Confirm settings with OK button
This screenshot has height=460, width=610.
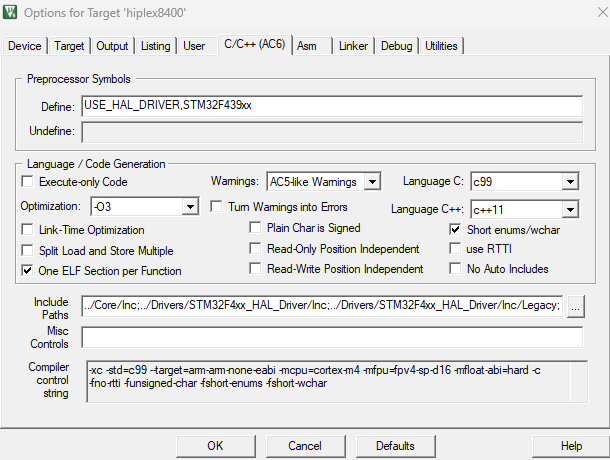click(216, 446)
